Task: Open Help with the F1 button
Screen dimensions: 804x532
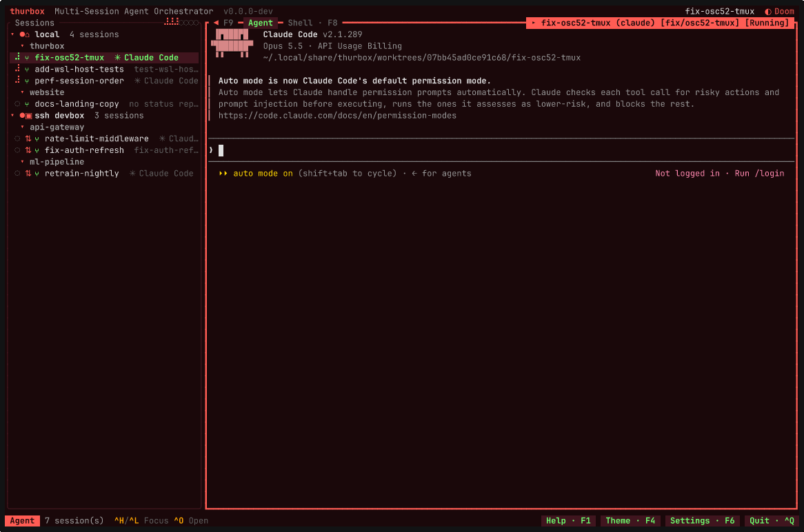Action: coord(568,521)
